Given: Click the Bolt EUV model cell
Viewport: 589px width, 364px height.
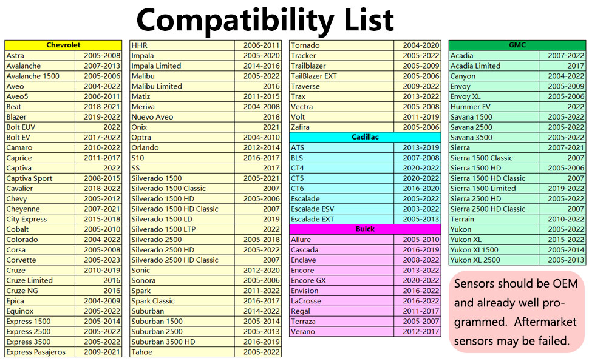Looking at the screenshot, I should tap(40, 127).
